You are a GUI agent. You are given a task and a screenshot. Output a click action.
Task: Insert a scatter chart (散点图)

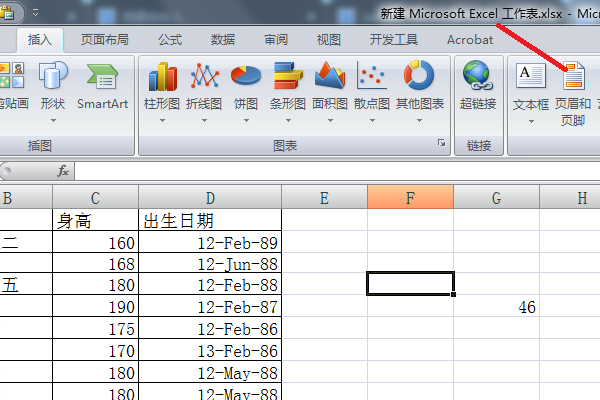(372, 88)
